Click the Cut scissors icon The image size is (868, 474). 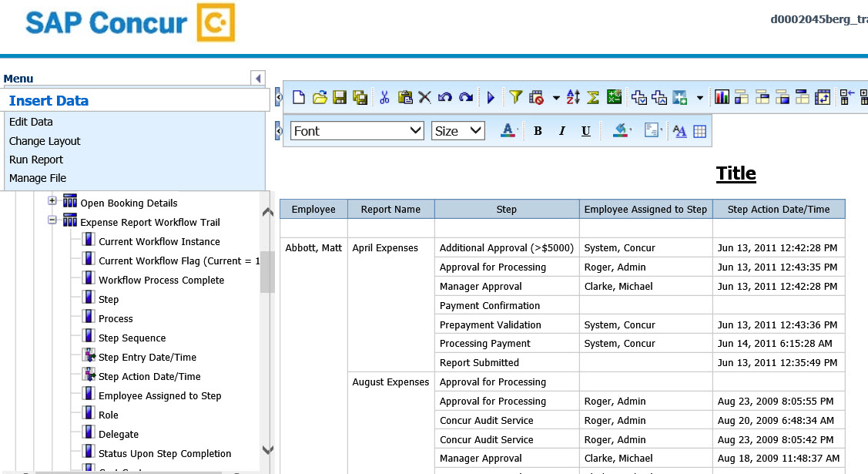(384, 97)
